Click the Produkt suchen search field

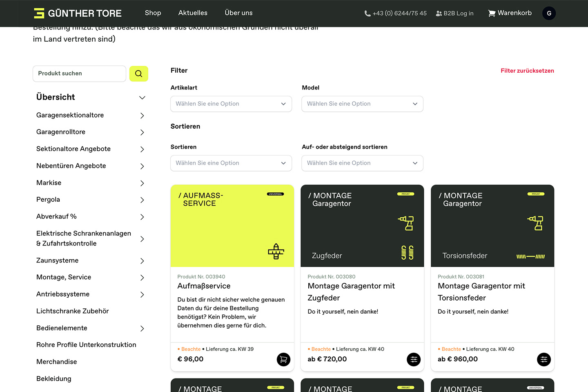[x=79, y=73]
